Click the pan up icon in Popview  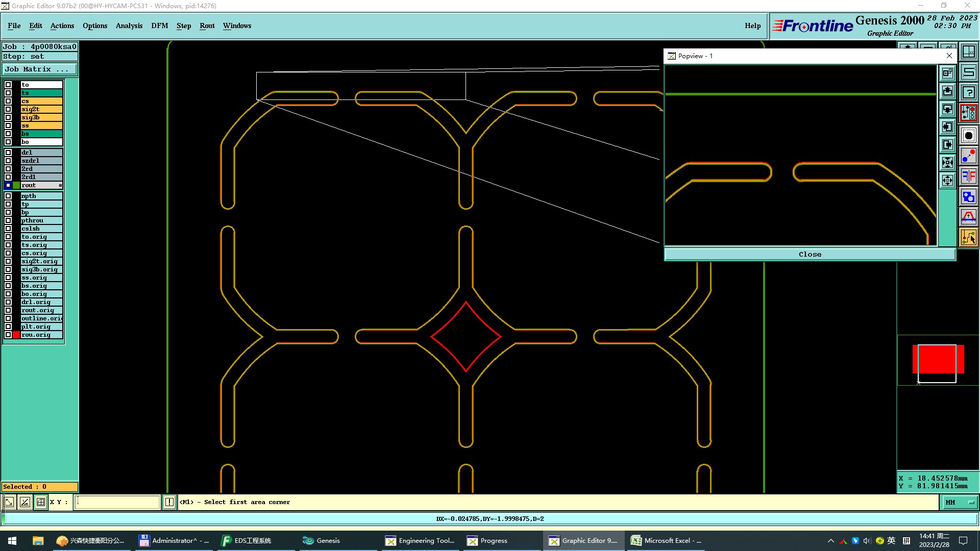[947, 91]
